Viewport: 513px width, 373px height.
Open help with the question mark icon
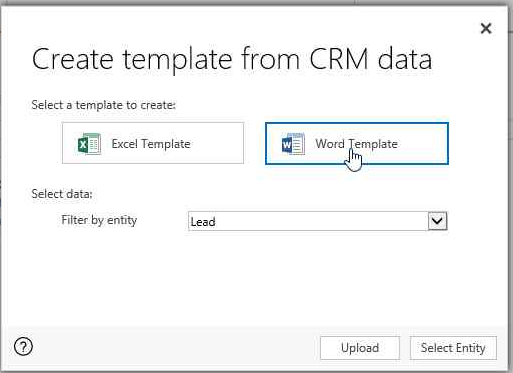[23, 347]
